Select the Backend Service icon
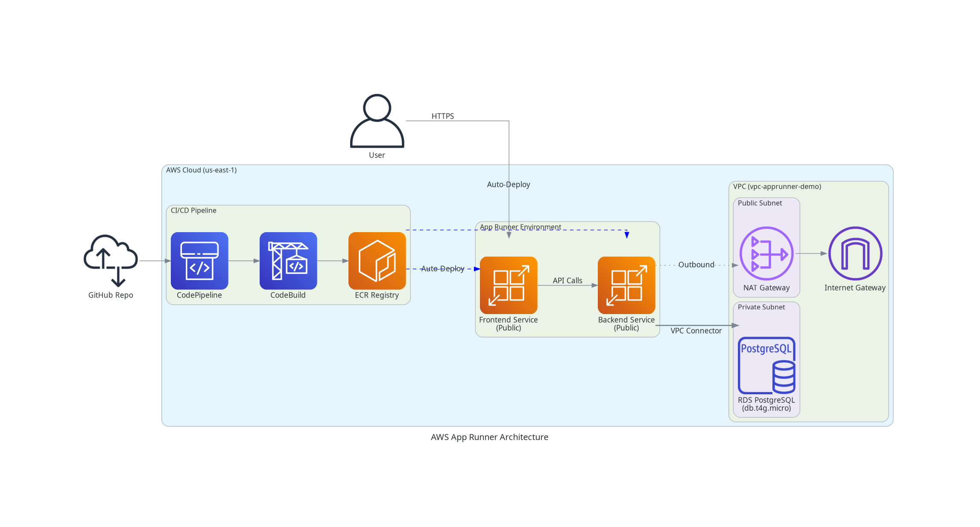 click(626, 286)
